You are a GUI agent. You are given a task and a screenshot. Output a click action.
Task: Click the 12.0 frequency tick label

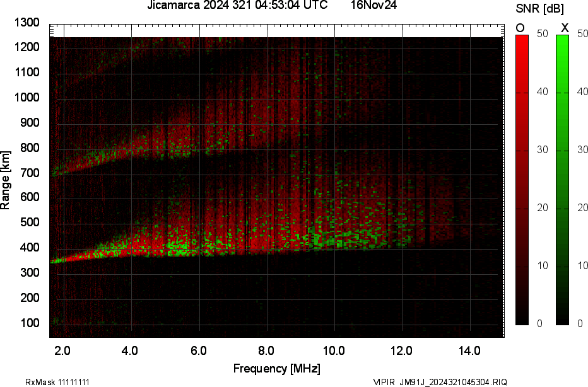pyautogui.click(x=402, y=351)
